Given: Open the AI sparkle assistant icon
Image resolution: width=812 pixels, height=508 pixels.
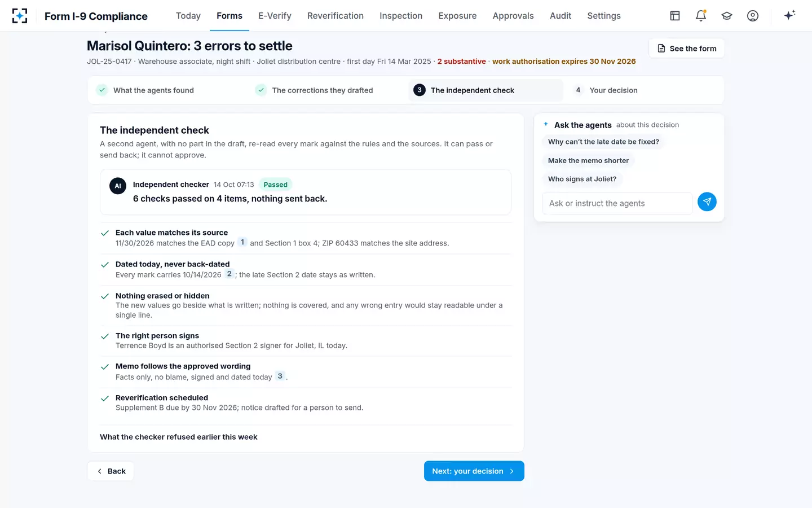Looking at the screenshot, I should (789, 15).
